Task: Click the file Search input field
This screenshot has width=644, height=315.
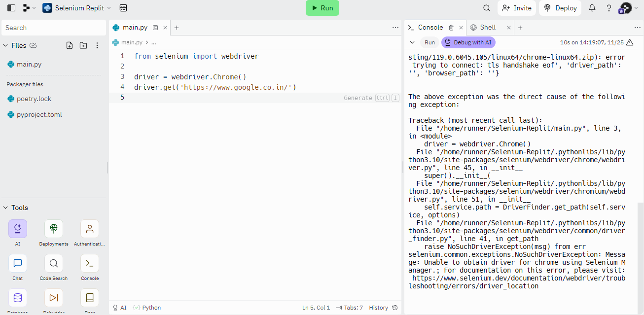Action: tap(54, 28)
